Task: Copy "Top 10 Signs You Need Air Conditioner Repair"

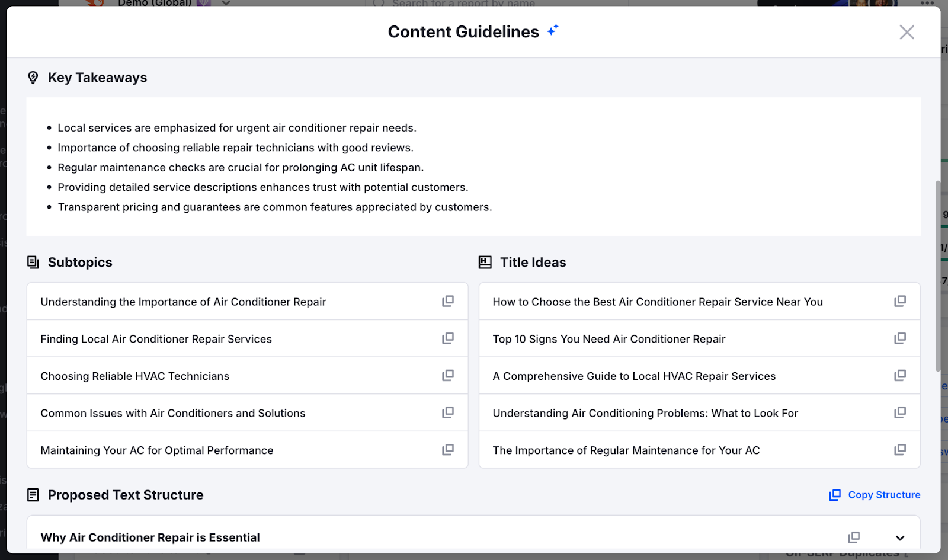Action: click(900, 338)
